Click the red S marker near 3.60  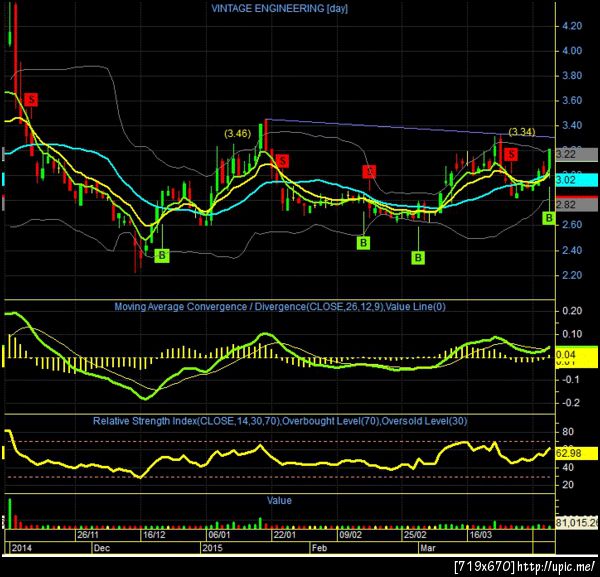point(31,100)
